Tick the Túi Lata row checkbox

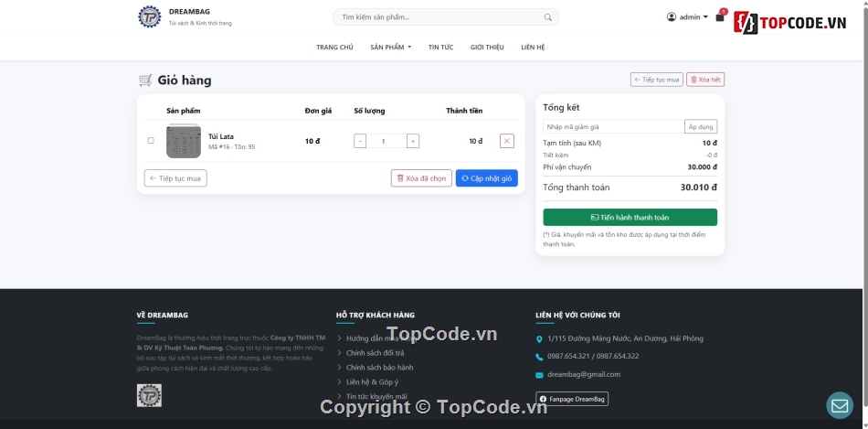tap(151, 141)
